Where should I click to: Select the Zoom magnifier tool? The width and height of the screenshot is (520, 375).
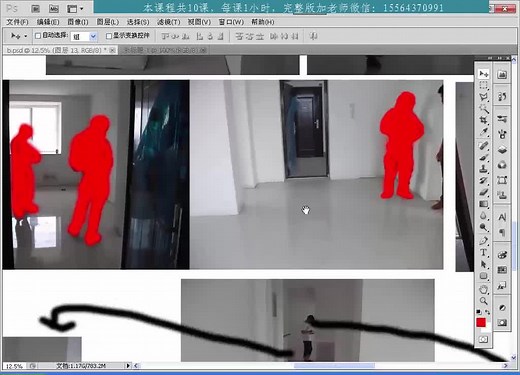pyautogui.click(x=483, y=301)
